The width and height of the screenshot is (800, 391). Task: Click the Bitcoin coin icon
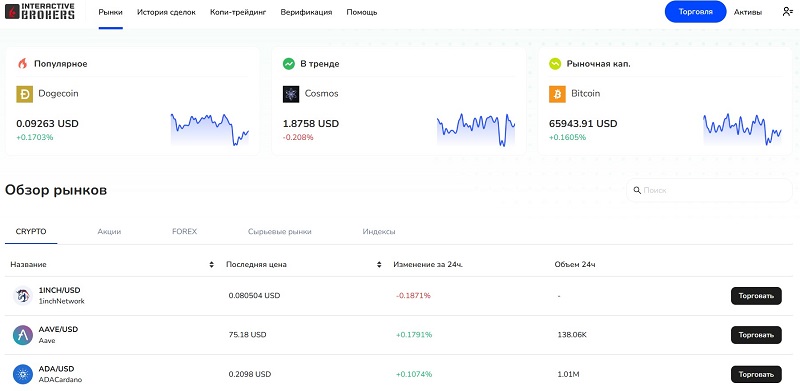point(557,94)
